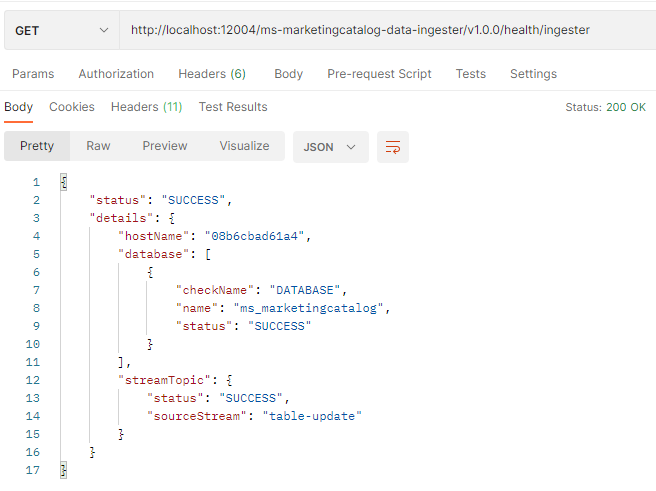This screenshot has width=656, height=491.
Task: Select the response Body tab
Action: 18,107
